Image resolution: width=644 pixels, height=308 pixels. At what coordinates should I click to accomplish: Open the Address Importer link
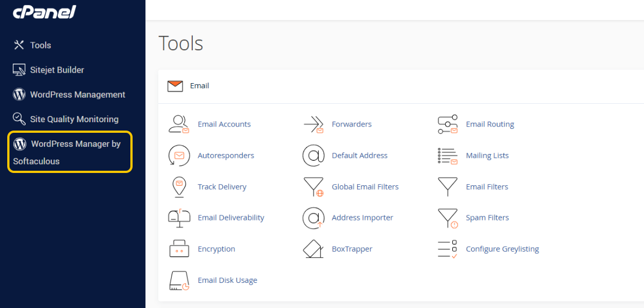[363, 218]
